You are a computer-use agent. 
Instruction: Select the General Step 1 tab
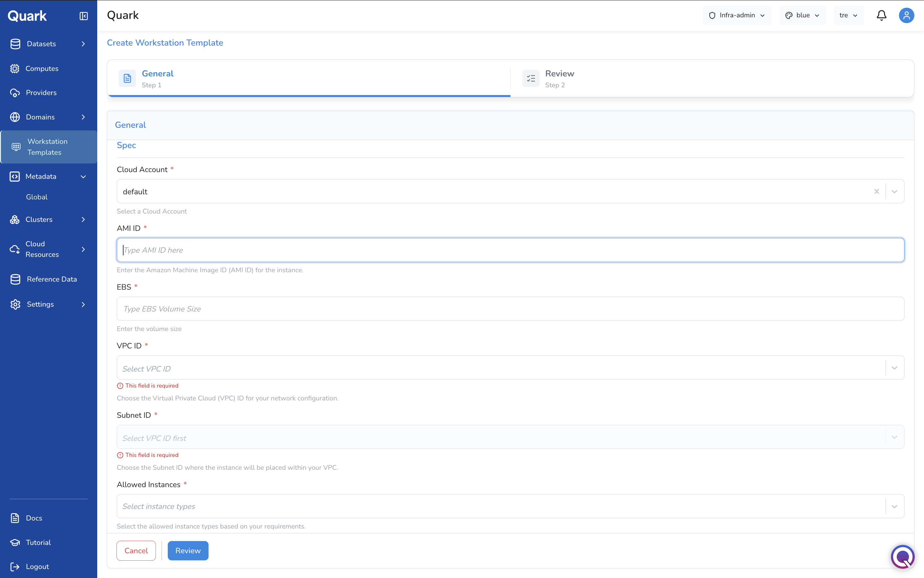pyautogui.click(x=309, y=78)
